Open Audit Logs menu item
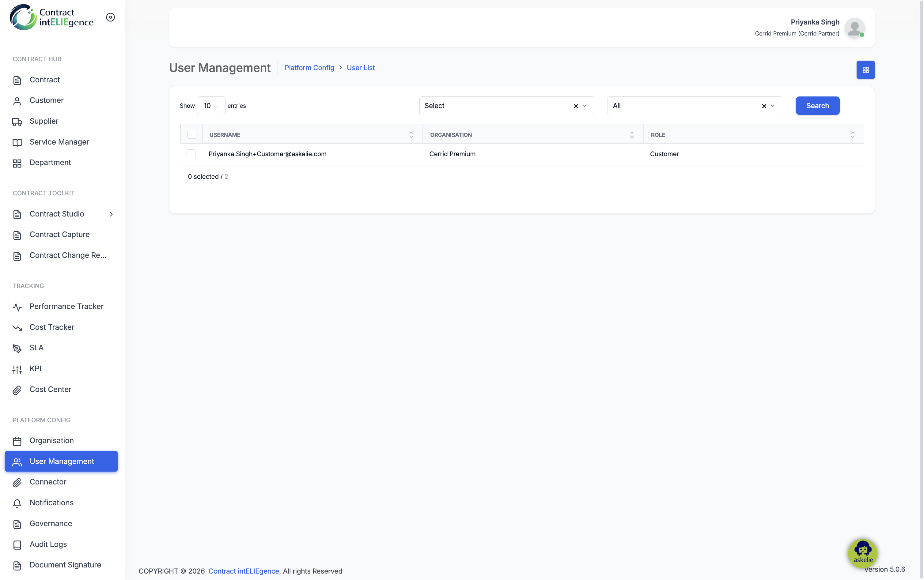The image size is (924, 580). (x=61, y=544)
